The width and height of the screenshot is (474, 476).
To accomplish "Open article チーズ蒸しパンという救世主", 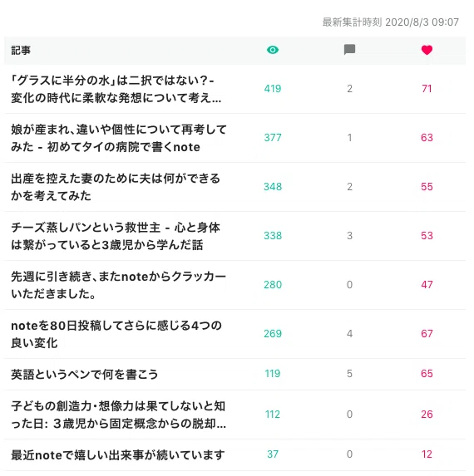I will pos(116,236).
